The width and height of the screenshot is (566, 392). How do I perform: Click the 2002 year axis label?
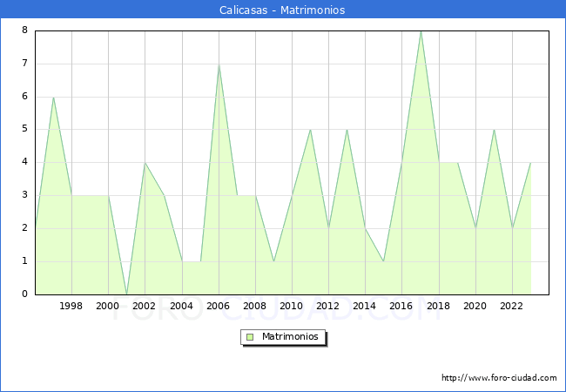(145, 306)
